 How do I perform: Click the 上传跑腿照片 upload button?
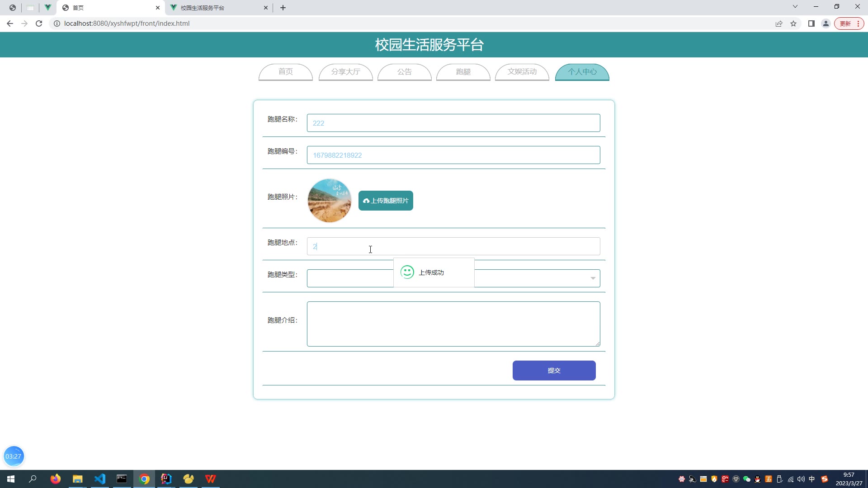(x=386, y=201)
